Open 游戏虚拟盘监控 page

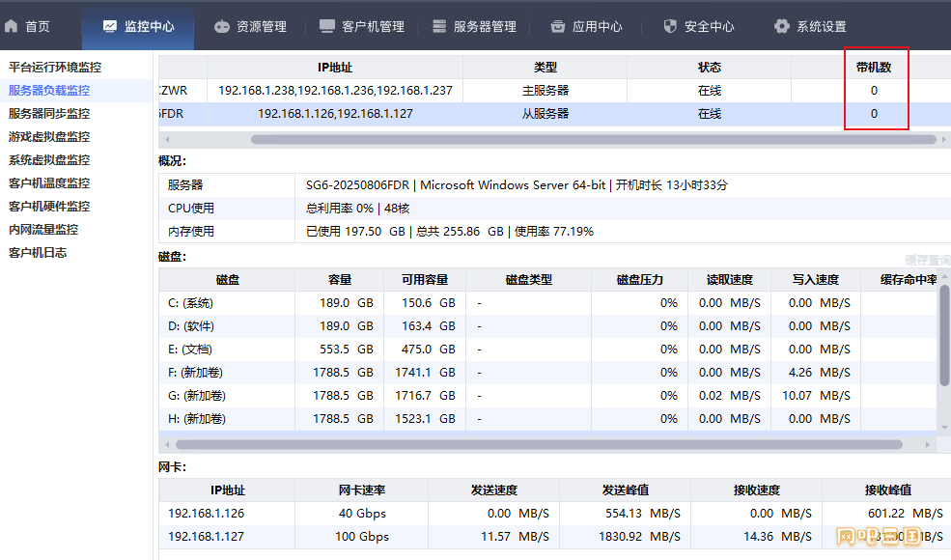tap(49, 137)
